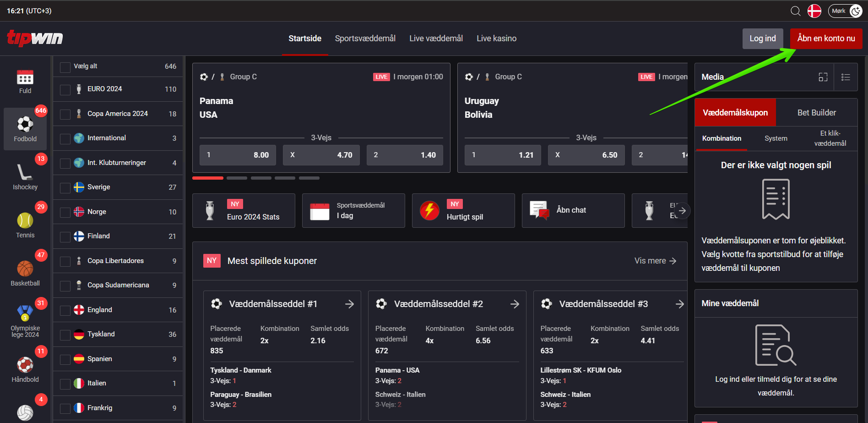Viewport: 868px width, 423px height.
Task: Bet on USA win at 1.40
Action: pos(405,155)
